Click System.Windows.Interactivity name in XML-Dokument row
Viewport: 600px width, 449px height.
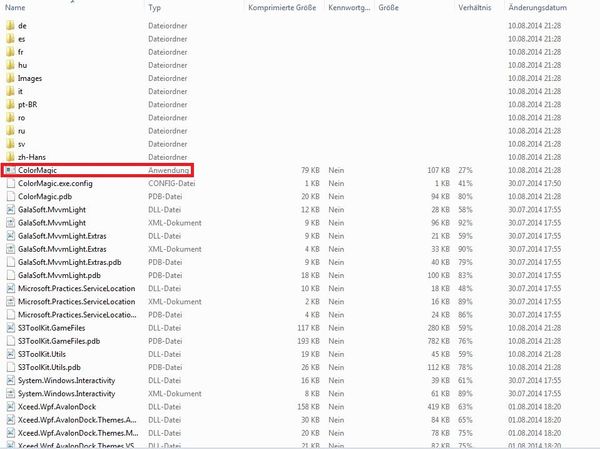(67, 393)
